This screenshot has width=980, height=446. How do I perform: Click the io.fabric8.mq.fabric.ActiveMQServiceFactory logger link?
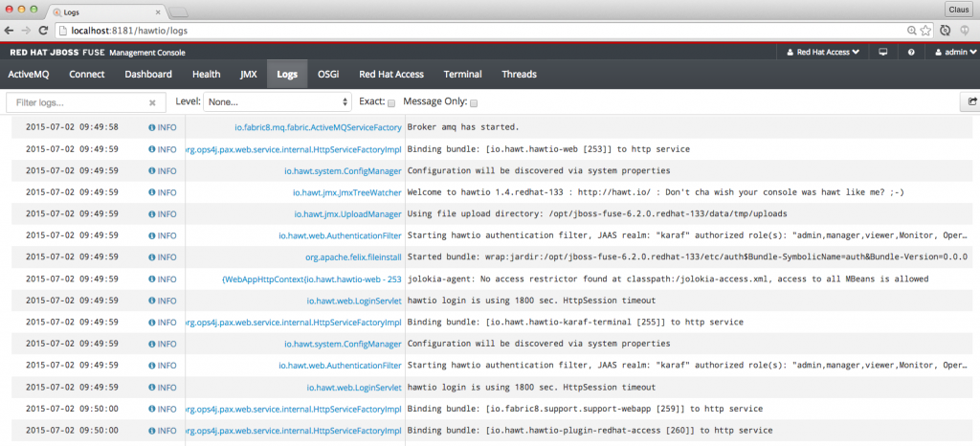coord(318,127)
